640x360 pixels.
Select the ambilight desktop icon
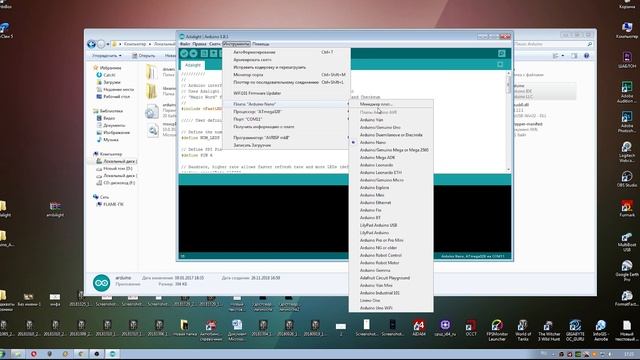tap(55, 209)
